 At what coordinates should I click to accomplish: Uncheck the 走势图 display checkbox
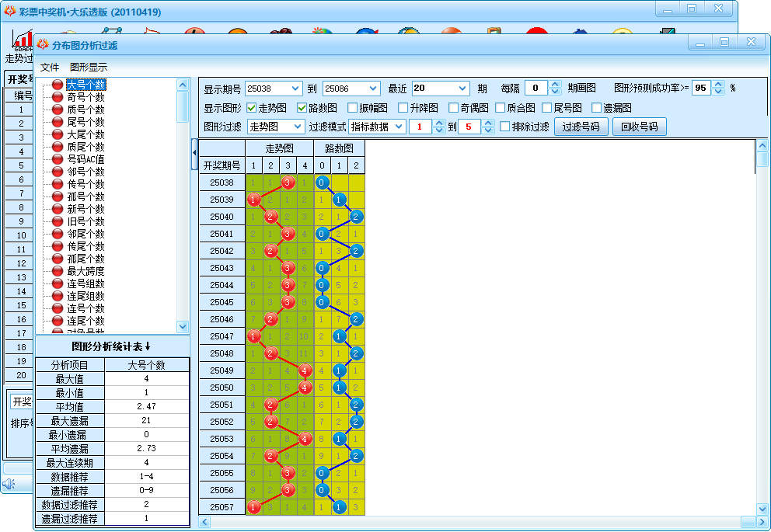(252, 108)
